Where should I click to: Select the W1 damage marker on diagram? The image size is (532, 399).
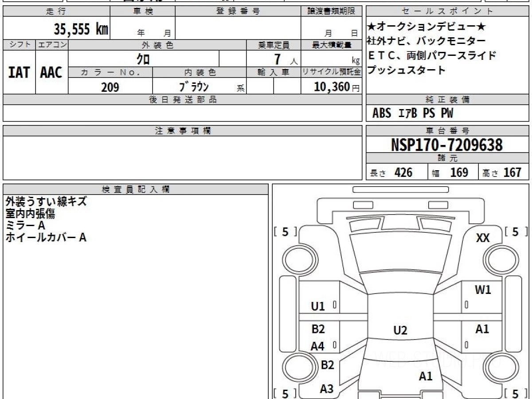point(483,290)
